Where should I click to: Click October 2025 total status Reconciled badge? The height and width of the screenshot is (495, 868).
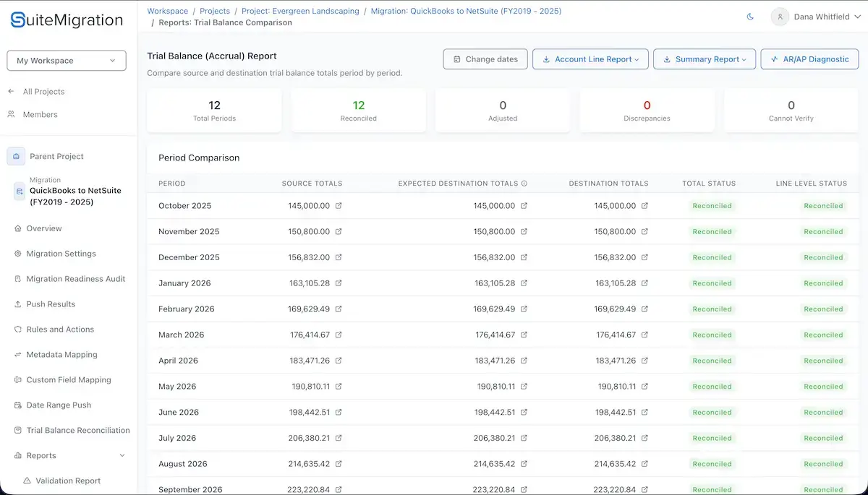tap(712, 206)
